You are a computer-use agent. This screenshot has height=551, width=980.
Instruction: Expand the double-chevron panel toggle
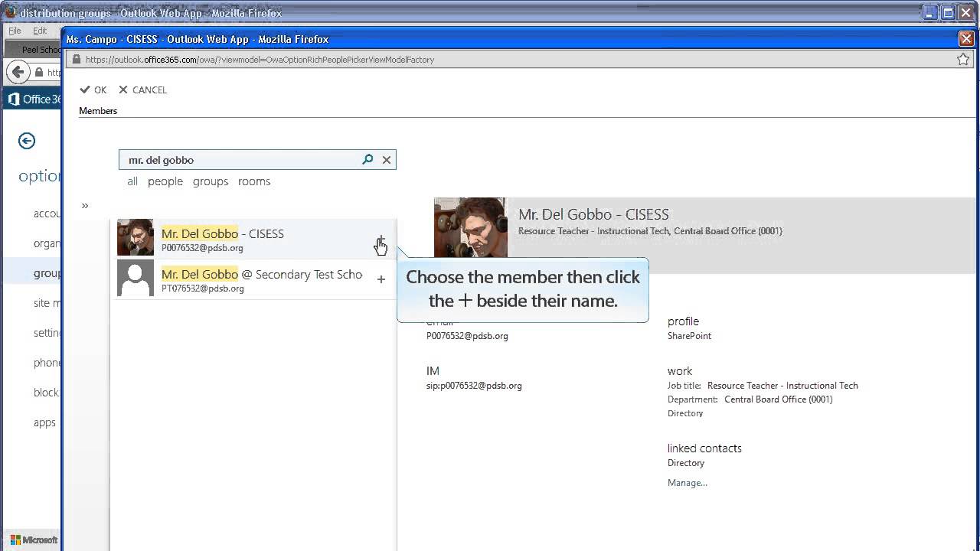click(x=85, y=205)
